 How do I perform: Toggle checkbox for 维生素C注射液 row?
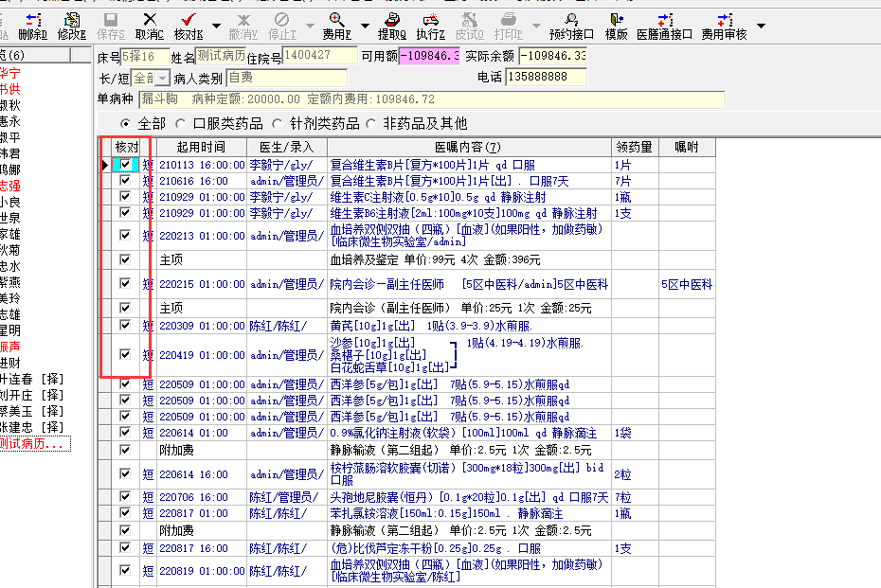pos(125,197)
